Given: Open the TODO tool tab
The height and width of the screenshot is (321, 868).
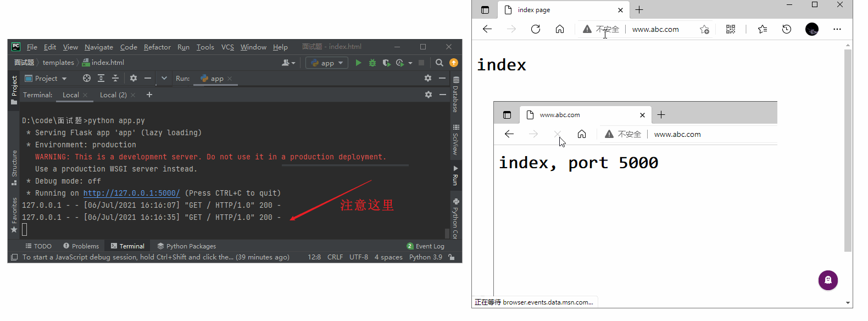Looking at the screenshot, I should pos(38,246).
